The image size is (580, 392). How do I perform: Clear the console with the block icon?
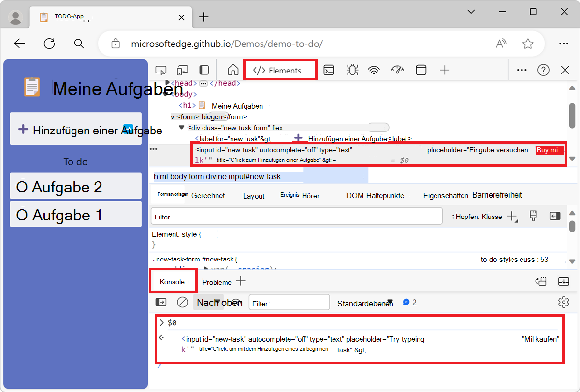coord(182,302)
